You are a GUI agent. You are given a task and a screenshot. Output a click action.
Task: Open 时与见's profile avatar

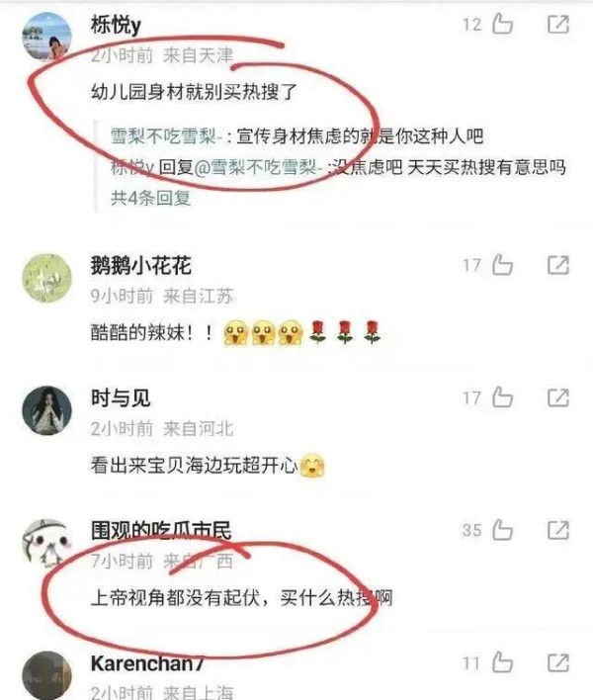click(46, 410)
